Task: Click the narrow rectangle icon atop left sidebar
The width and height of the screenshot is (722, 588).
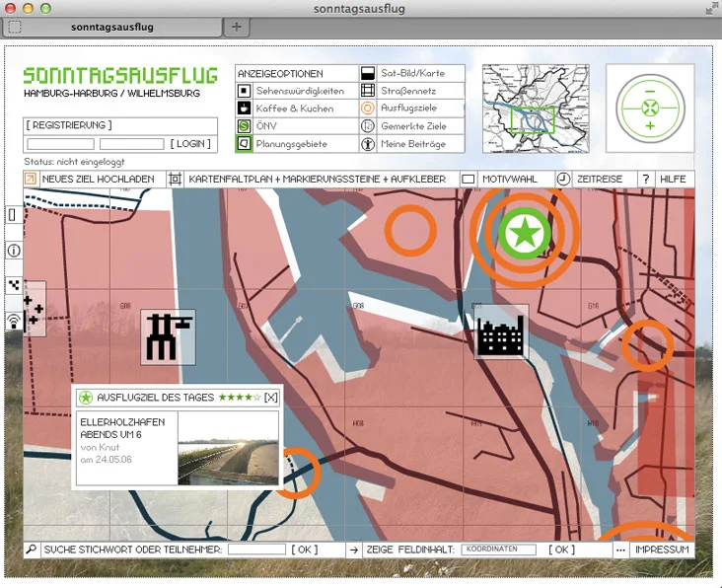Action: pyautogui.click(x=13, y=215)
